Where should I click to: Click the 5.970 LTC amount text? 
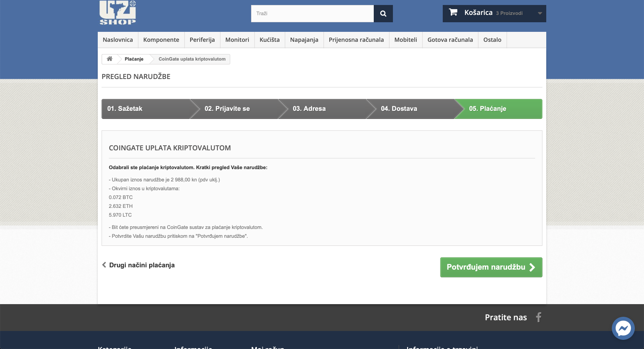(120, 215)
